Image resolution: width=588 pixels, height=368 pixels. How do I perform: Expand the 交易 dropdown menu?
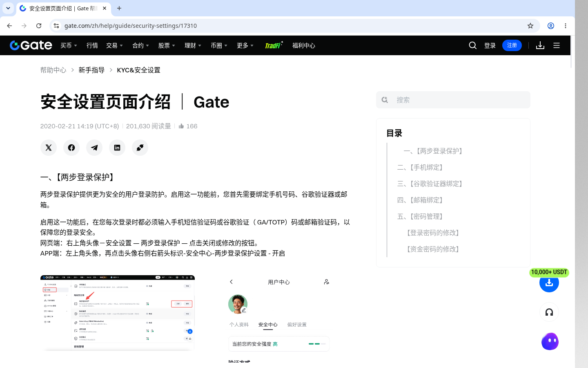coord(114,45)
